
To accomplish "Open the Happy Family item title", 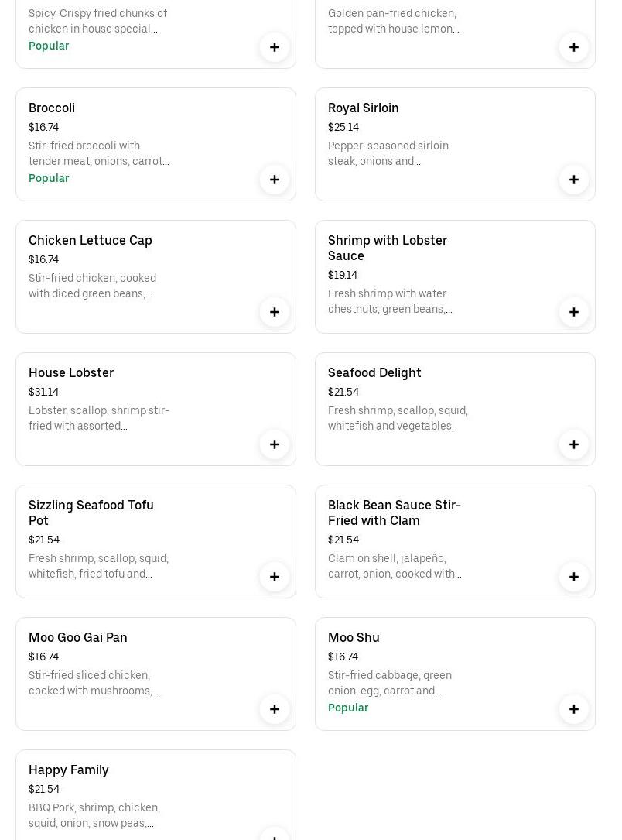I will point(69,770).
